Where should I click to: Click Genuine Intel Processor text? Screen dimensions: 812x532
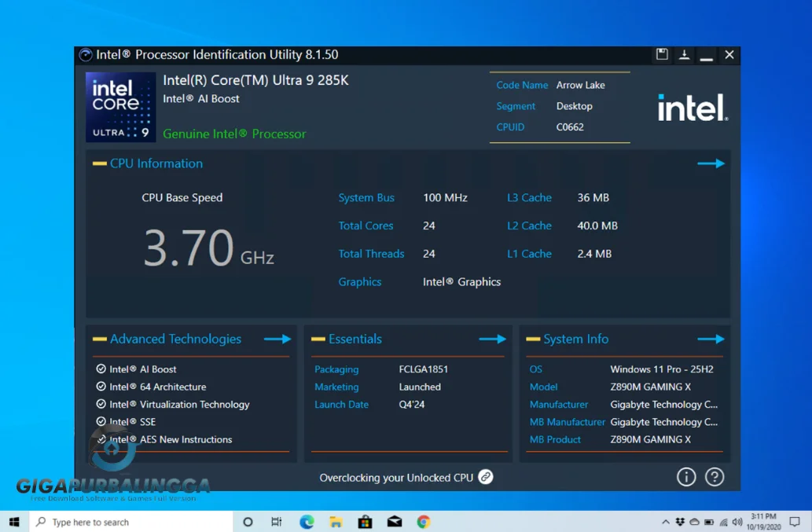234,134
